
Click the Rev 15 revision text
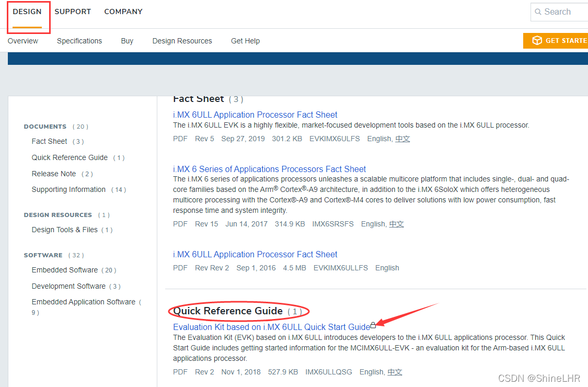[206, 224]
